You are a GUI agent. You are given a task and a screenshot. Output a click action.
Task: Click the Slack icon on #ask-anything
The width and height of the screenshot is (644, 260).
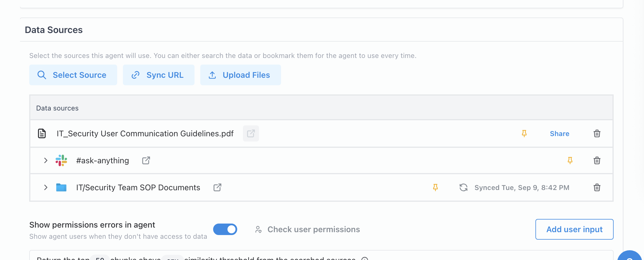coord(61,160)
